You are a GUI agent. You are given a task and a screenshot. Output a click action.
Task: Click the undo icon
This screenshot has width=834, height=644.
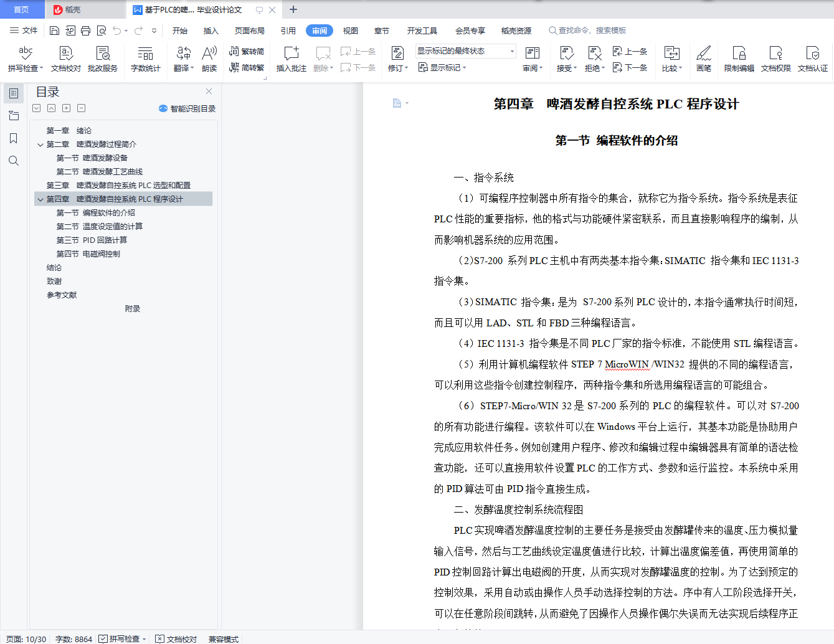[116, 31]
